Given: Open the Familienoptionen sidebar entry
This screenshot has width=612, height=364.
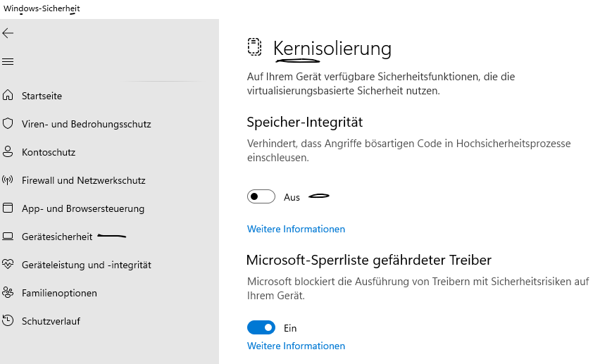Looking at the screenshot, I should (x=59, y=293).
